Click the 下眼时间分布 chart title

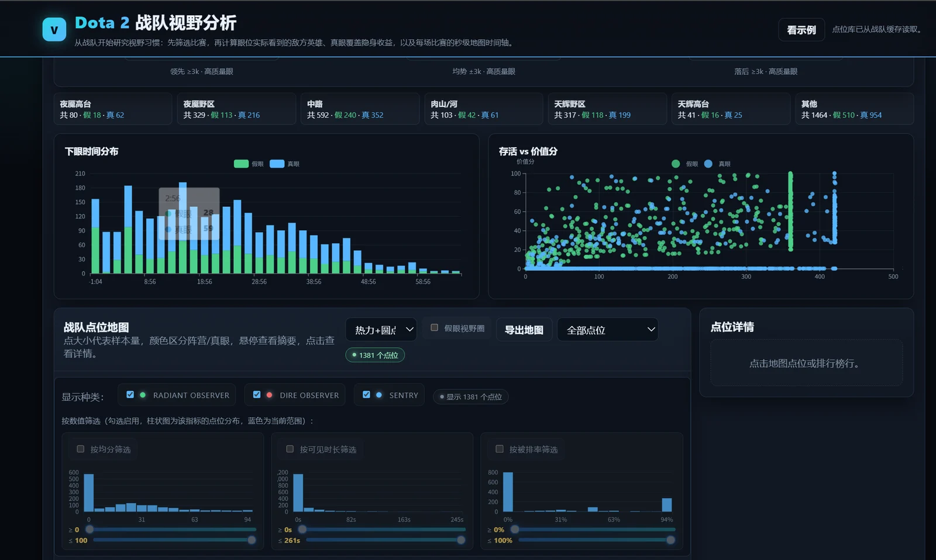[91, 151]
